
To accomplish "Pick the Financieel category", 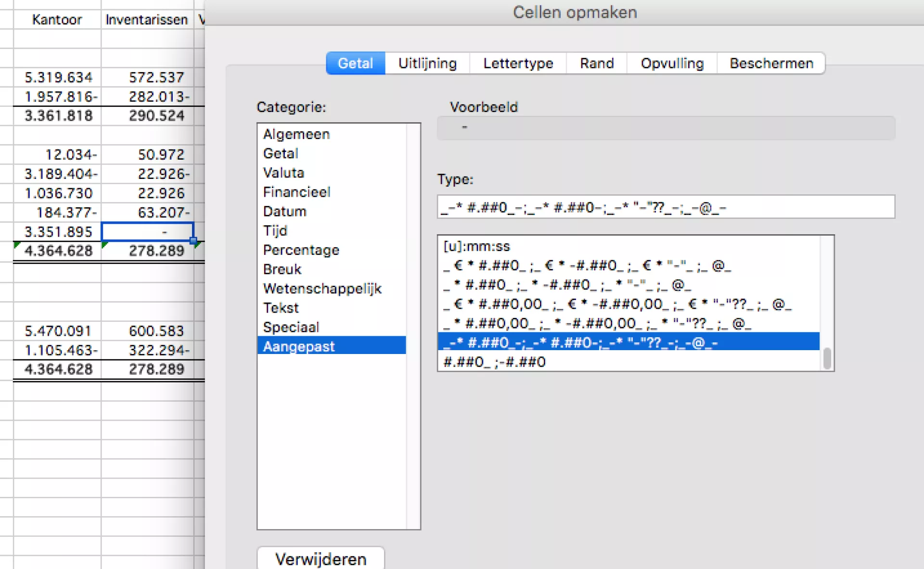I will [x=296, y=192].
